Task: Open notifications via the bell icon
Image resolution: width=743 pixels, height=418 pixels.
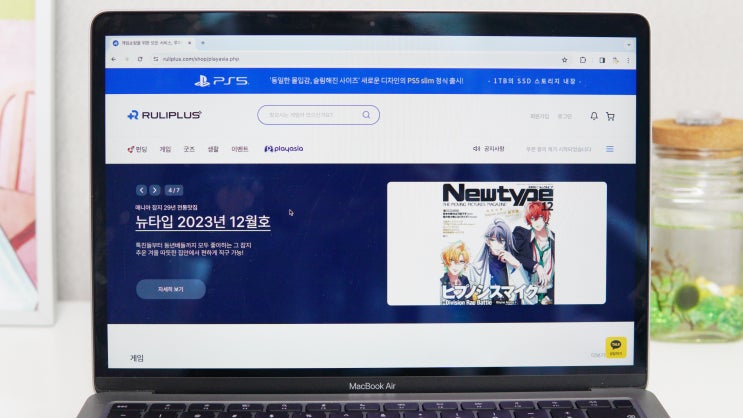Action: (594, 116)
